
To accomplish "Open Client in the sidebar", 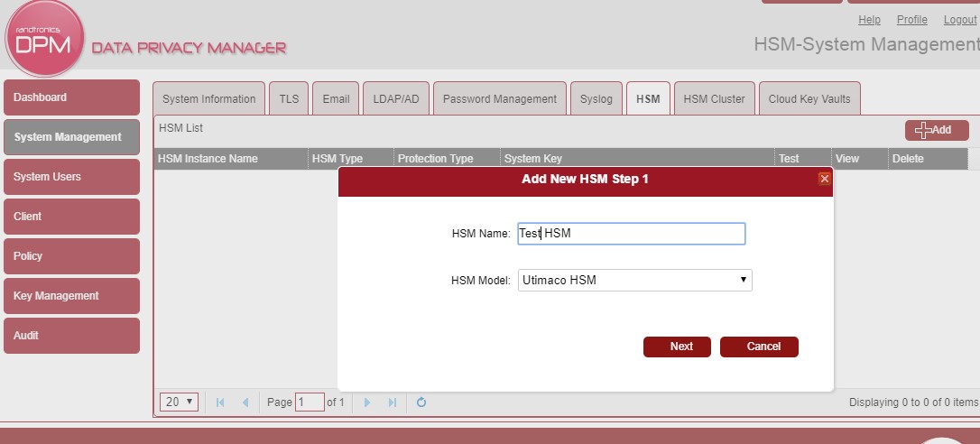I will pyautogui.click(x=72, y=217).
